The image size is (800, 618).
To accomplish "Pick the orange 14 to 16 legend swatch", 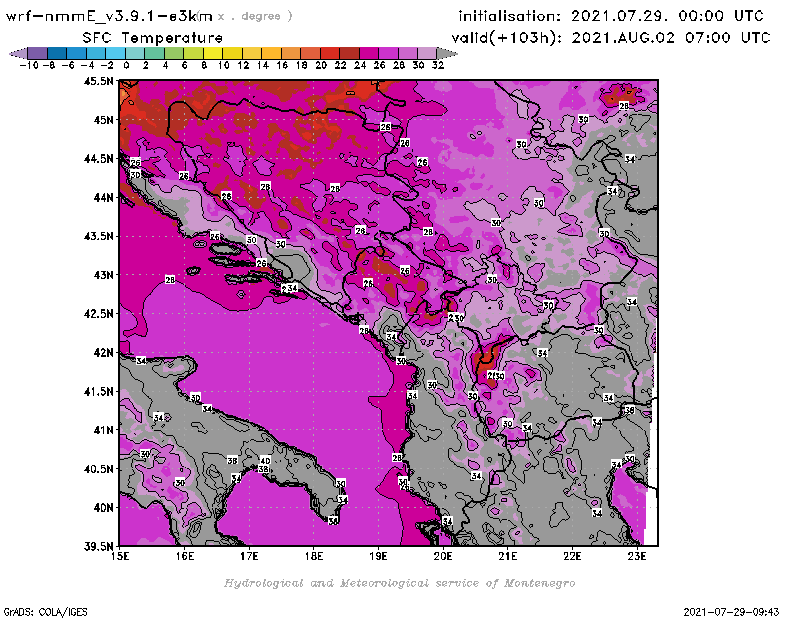I will coord(271,53).
